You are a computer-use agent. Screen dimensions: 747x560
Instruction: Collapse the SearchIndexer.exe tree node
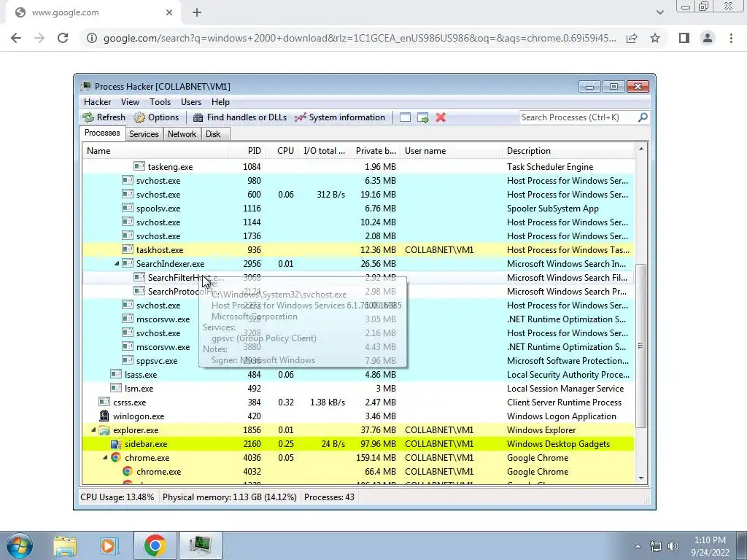[x=117, y=264]
